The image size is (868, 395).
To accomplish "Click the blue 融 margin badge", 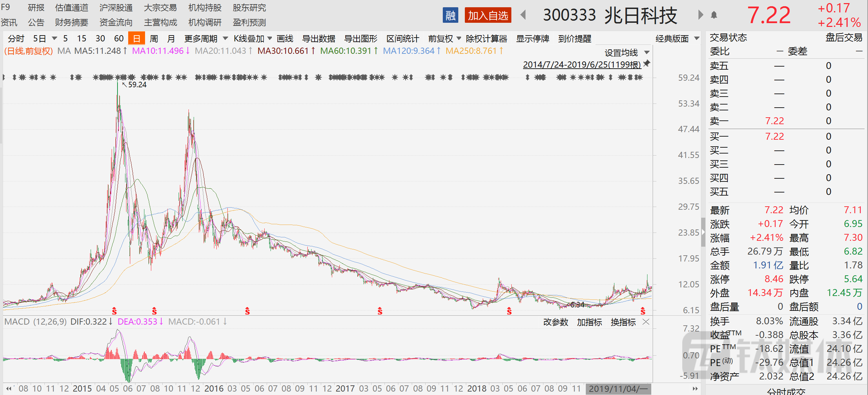I will (x=450, y=15).
